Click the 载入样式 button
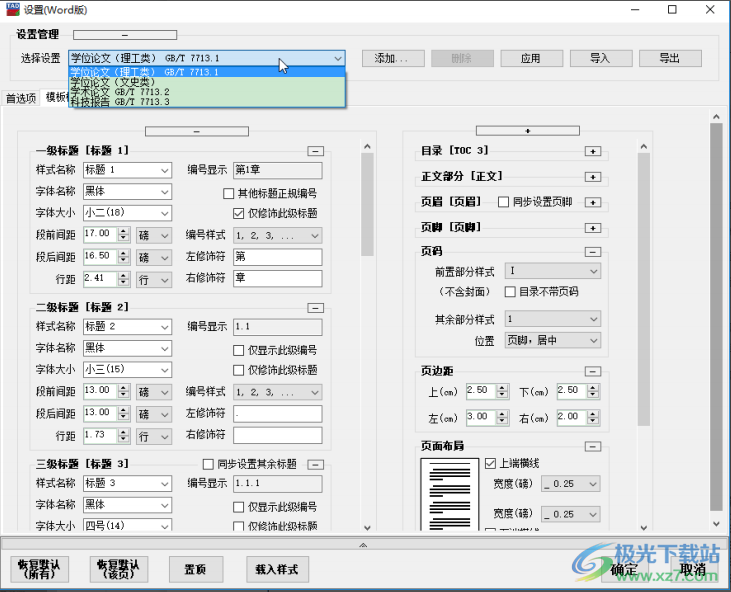The image size is (731, 592). tap(277, 569)
